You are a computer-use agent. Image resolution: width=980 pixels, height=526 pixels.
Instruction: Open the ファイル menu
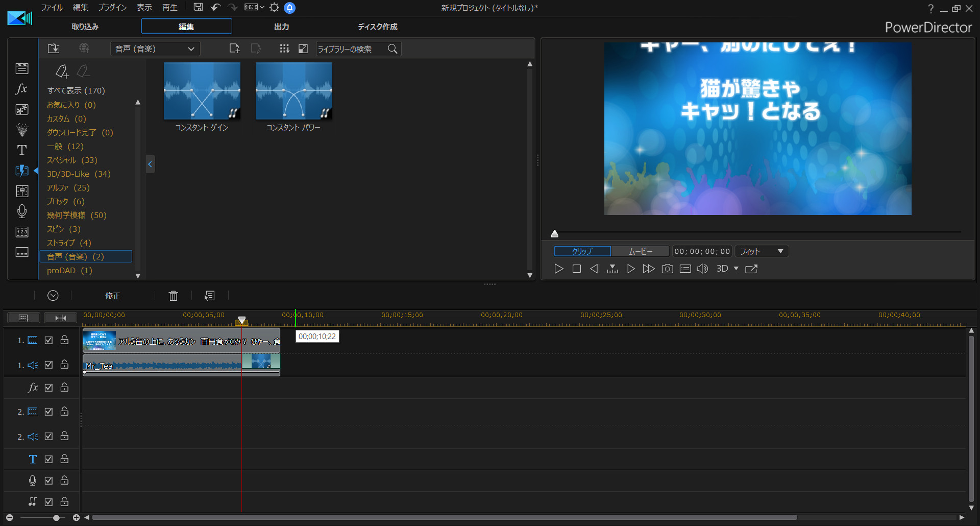point(52,7)
